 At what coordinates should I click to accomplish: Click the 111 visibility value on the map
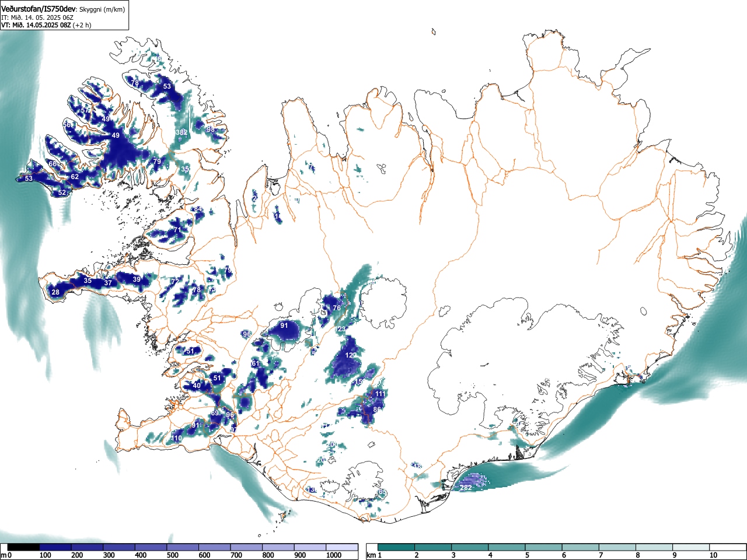coord(380,394)
